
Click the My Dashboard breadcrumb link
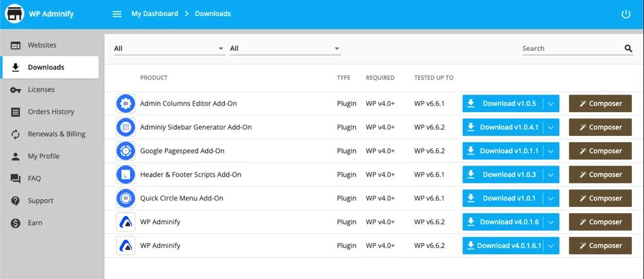tap(155, 14)
